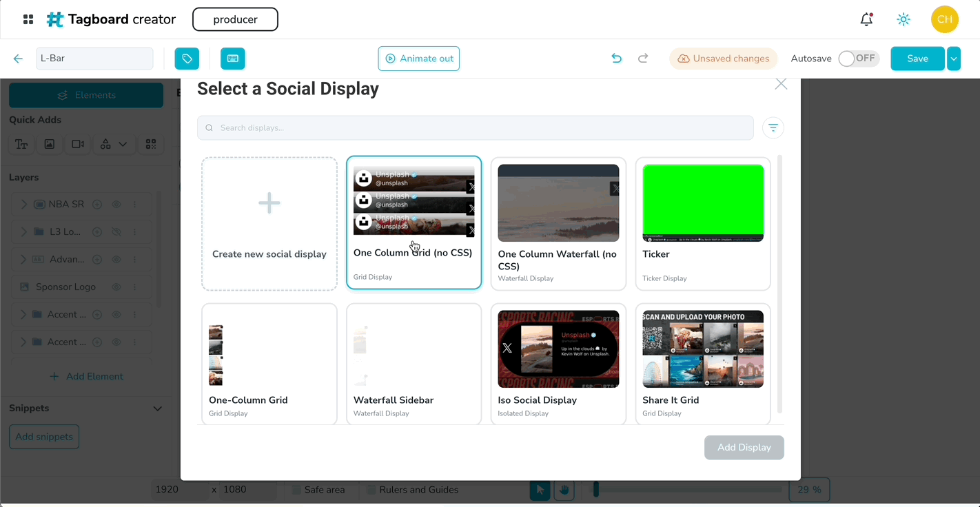
Task: Expand the NBA SR layer
Action: (x=23, y=205)
